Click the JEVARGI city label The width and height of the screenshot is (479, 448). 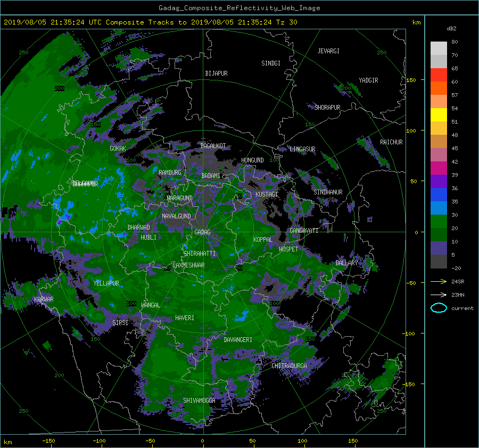coord(328,51)
